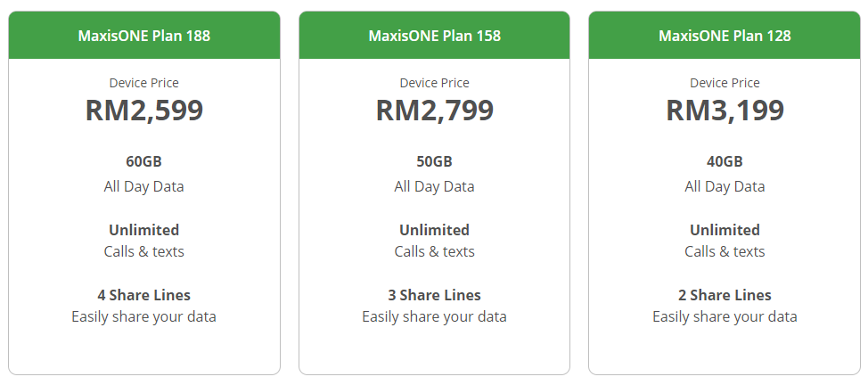
Task: Click Unlimited in the Plan 188 card
Action: point(144,230)
